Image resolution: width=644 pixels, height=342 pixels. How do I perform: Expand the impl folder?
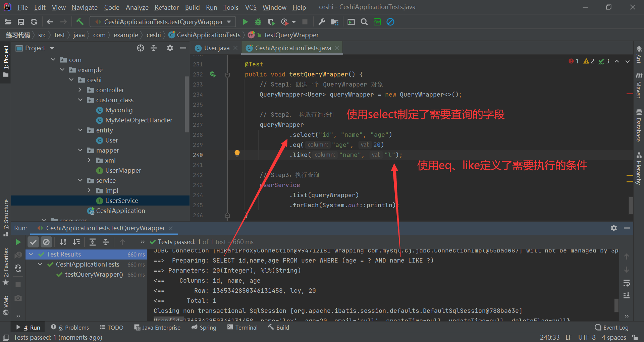tap(89, 190)
